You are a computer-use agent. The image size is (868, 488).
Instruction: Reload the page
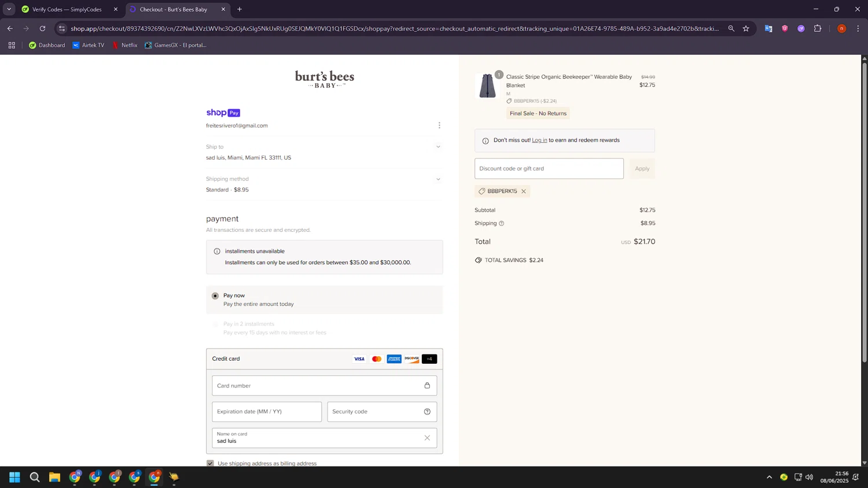click(x=42, y=28)
